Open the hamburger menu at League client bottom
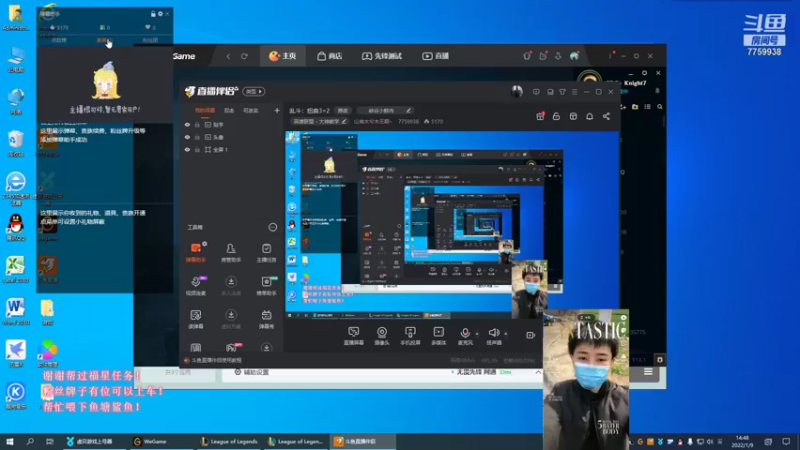Screen dimensions: 800x450 click(648, 372)
